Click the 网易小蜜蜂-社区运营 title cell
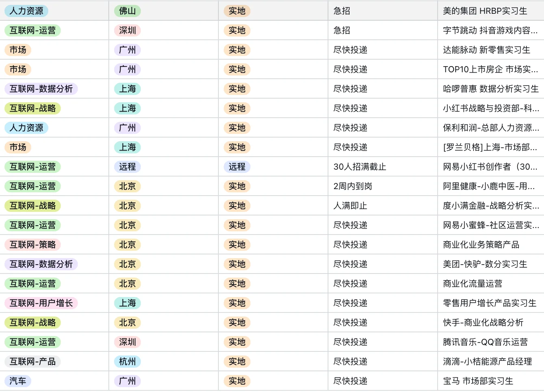This screenshot has height=392, width=544. click(x=491, y=225)
